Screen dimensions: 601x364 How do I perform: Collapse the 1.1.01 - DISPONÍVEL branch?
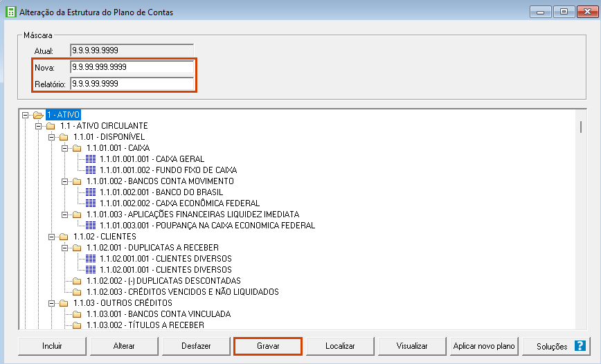click(x=52, y=137)
